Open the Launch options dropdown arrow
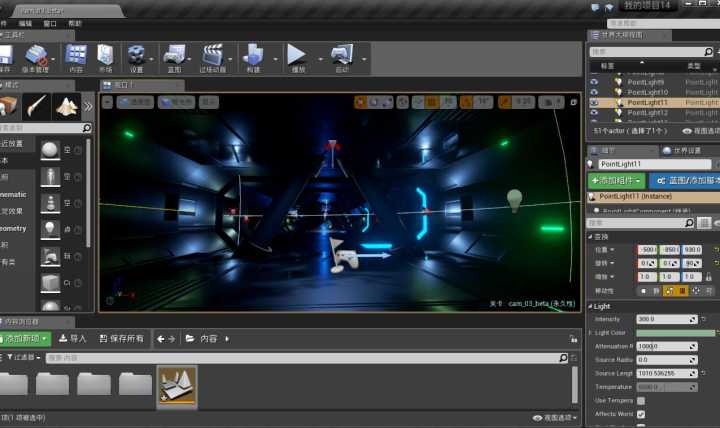This screenshot has width=720, height=428. coord(364,59)
